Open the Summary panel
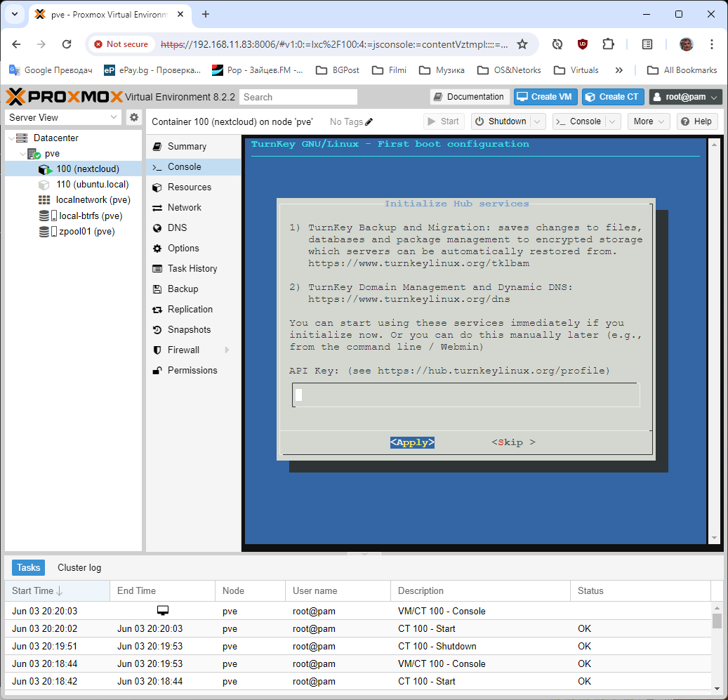This screenshot has height=700, width=728. 194,146
